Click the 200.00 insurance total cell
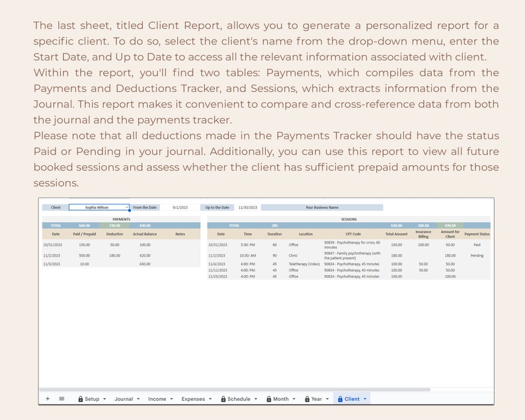Screen dimensions: 525x420 [x=423, y=226]
